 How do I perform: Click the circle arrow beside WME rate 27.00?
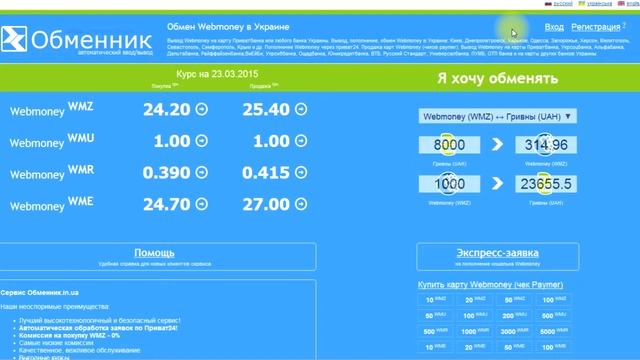[x=301, y=204]
